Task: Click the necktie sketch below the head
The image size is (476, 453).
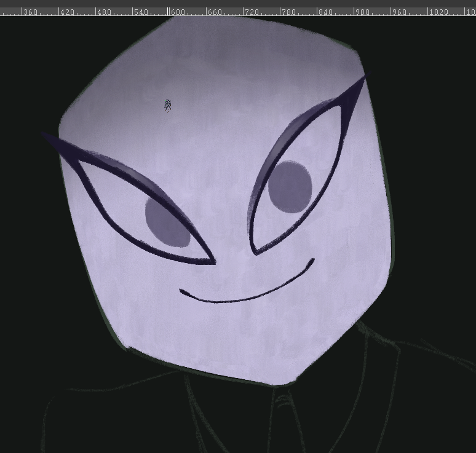Action: tap(287, 422)
